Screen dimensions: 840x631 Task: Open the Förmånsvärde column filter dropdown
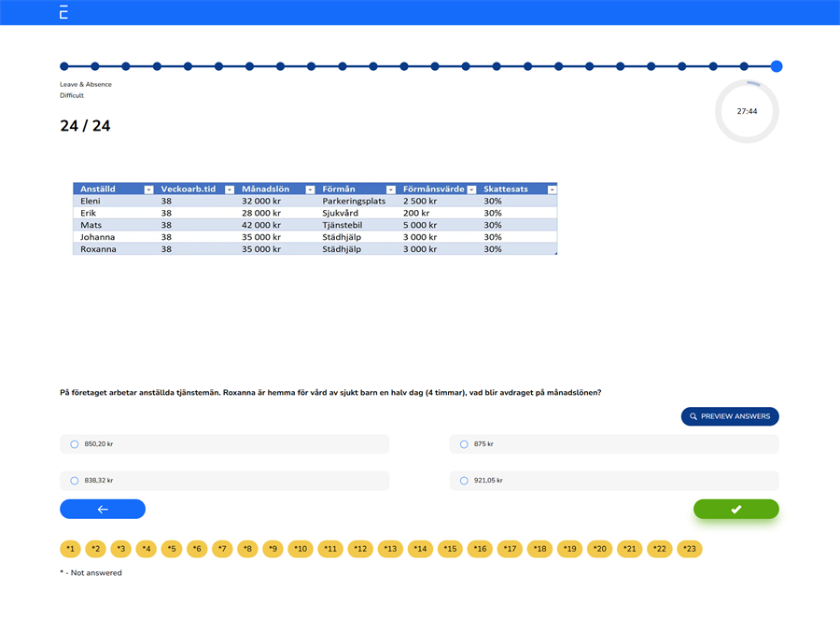tap(471, 189)
